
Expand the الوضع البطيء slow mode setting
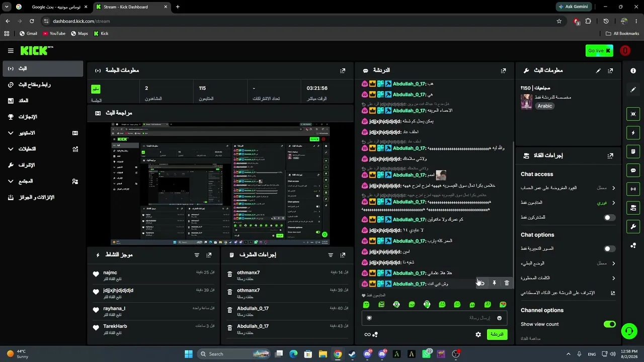tap(568, 263)
